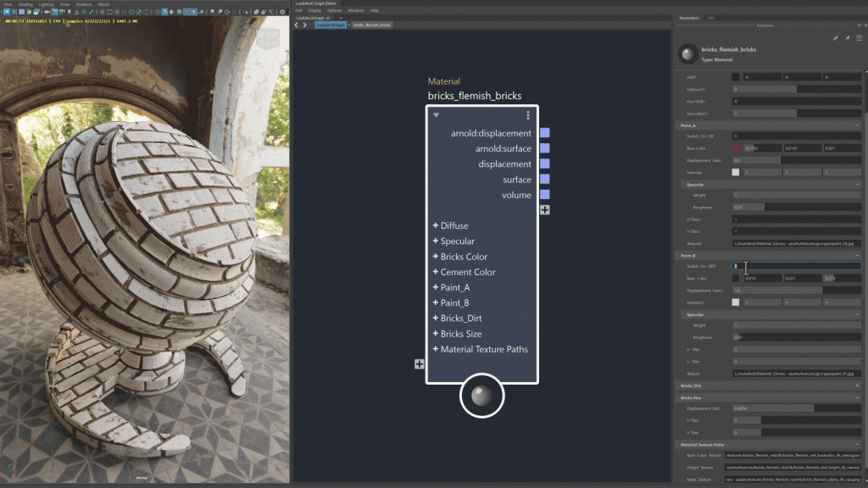868x488 pixels.
Task: Click the bricks_flemish_bricks breadcrumb
Action: (371, 25)
